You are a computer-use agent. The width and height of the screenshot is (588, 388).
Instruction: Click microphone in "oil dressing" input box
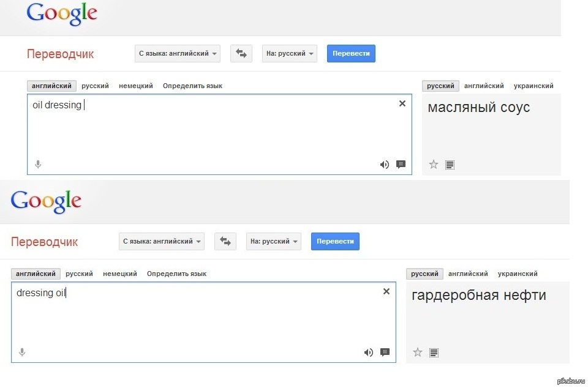tap(38, 164)
